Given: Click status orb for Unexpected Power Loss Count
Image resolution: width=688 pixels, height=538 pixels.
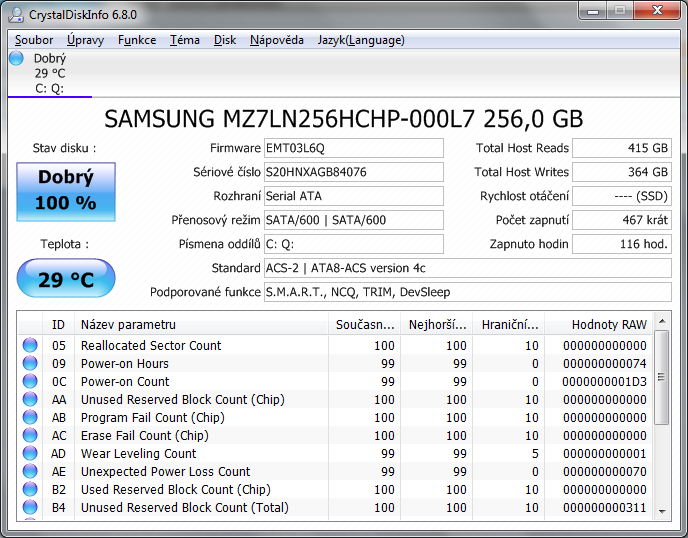Looking at the screenshot, I should pyautogui.click(x=30, y=472).
